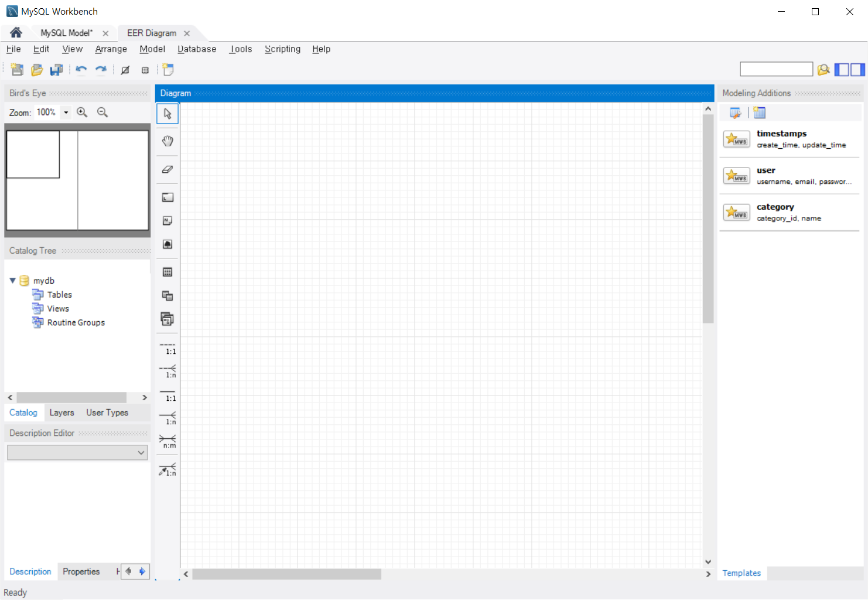The image size is (868, 600).
Task: Toggle the left sidebar panel
Action: [842, 70]
